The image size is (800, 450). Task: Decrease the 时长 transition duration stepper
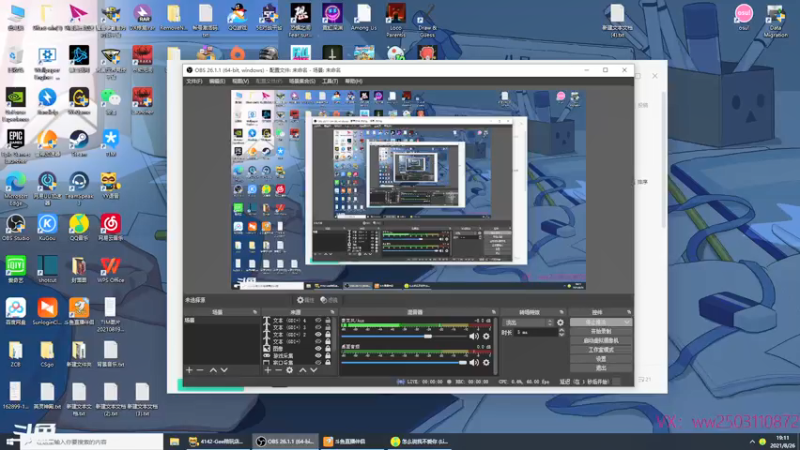tap(561, 335)
